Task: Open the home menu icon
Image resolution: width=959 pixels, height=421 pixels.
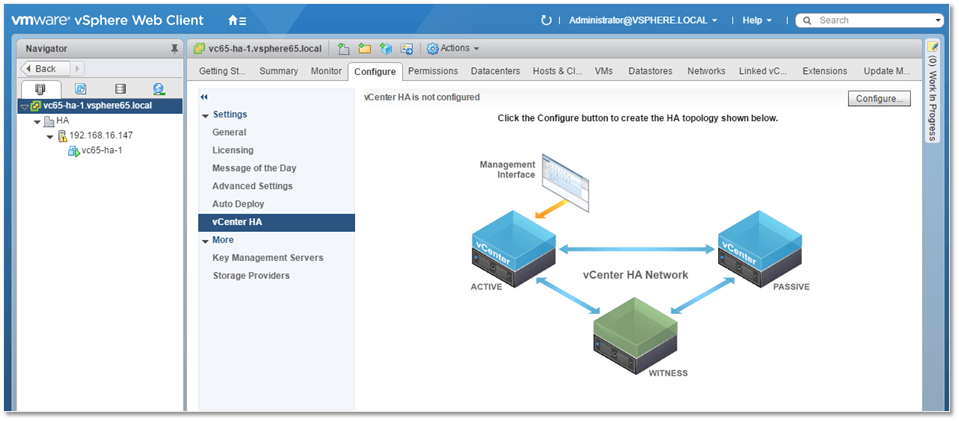Action: pos(237,20)
